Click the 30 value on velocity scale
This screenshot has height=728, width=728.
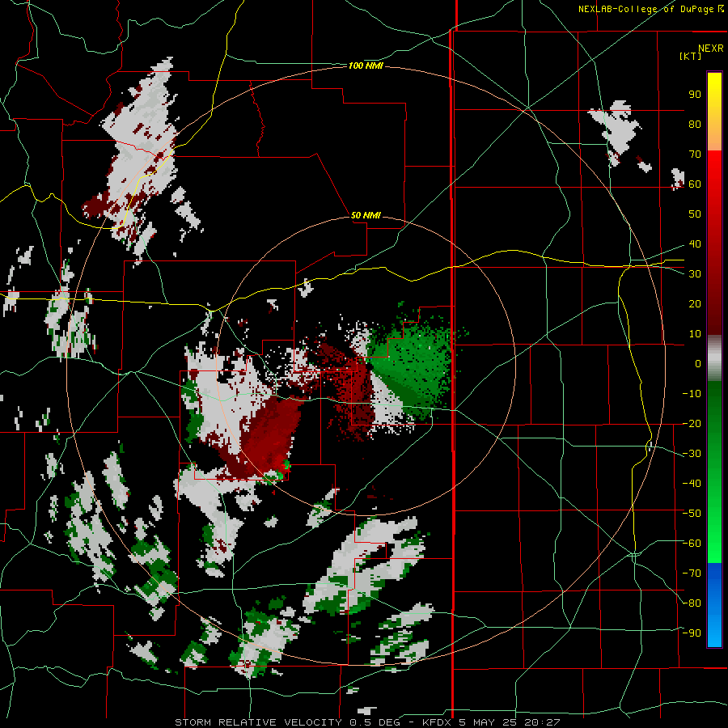[x=695, y=274]
